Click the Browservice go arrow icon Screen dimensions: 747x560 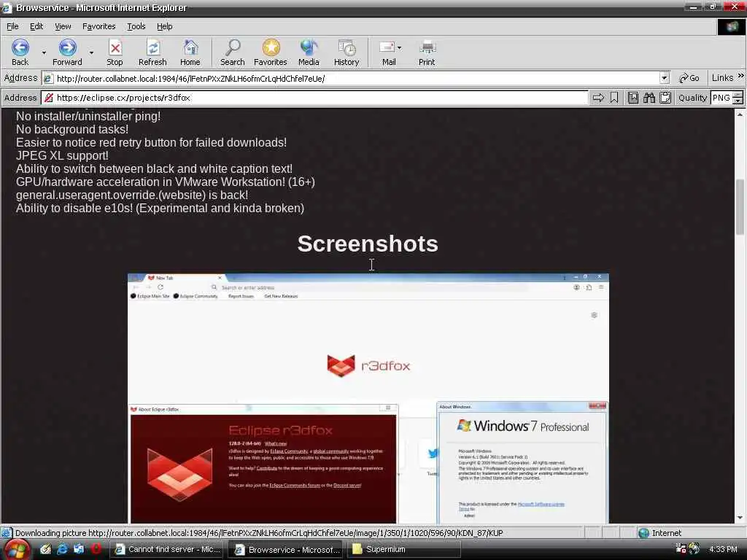click(x=598, y=98)
